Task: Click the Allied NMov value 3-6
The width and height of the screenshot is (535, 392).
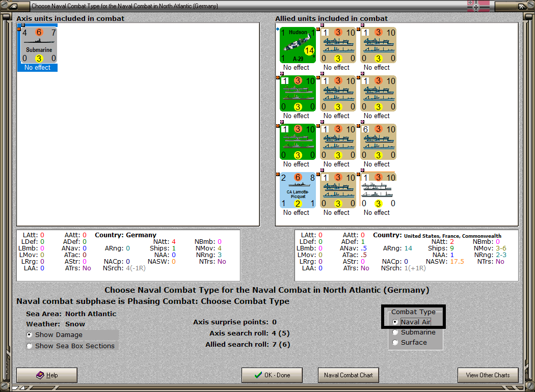Action: pyautogui.click(x=501, y=248)
